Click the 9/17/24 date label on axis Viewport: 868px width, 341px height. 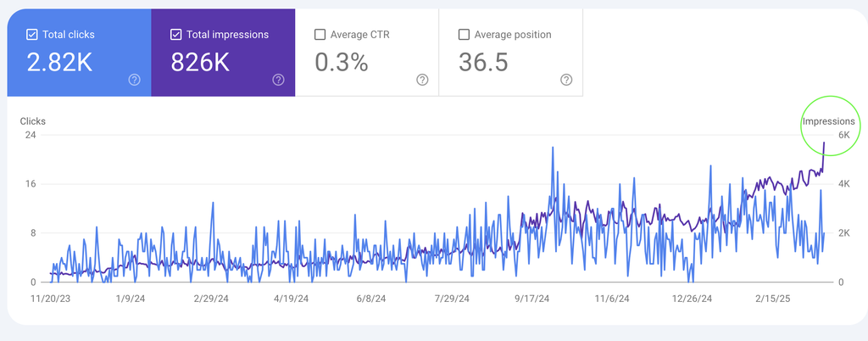click(x=531, y=299)
